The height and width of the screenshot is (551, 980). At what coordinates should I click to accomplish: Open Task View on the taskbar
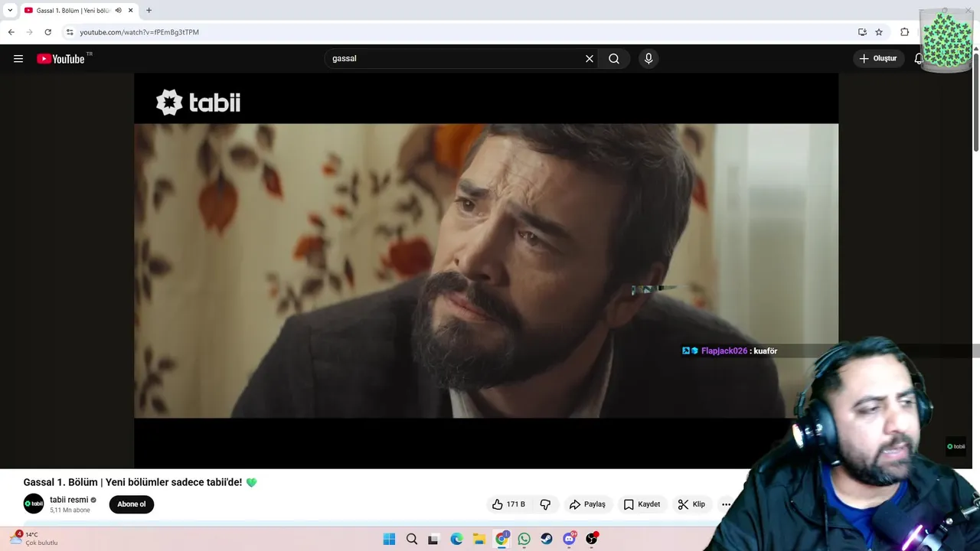[x=433, y=539]
